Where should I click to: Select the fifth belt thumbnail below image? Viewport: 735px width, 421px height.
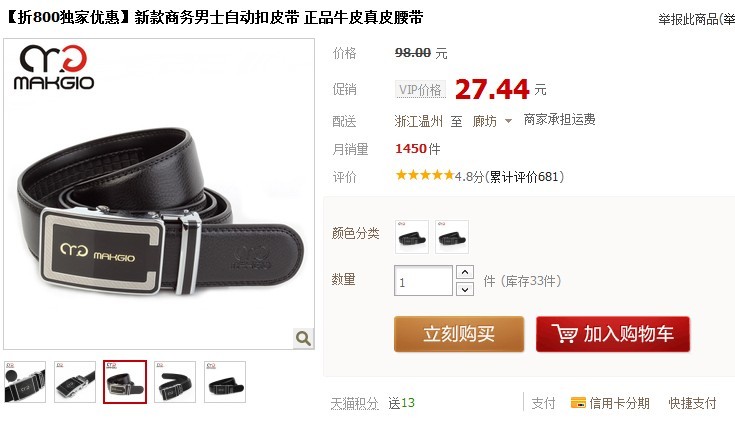pyautogui.click(x=225, y=382)
